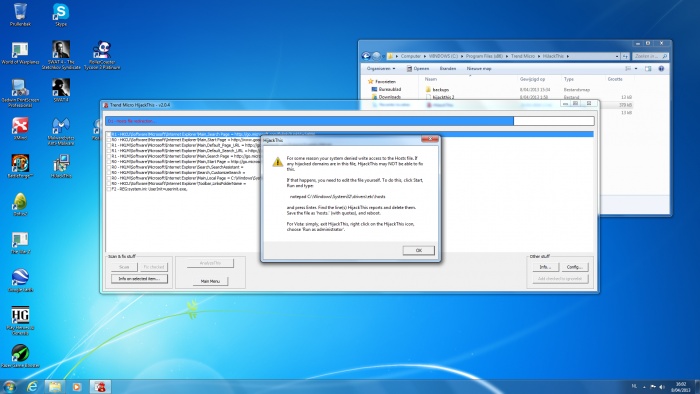Open Explorer help question mark icon

point(661,69)
